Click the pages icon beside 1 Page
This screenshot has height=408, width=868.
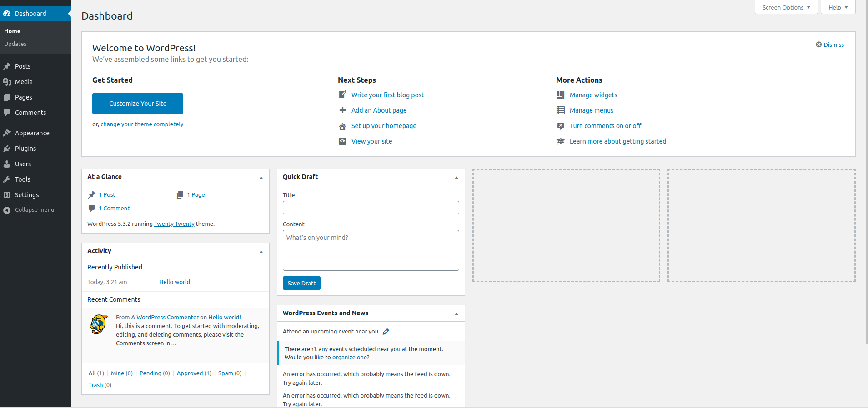[x=180, y=194]
